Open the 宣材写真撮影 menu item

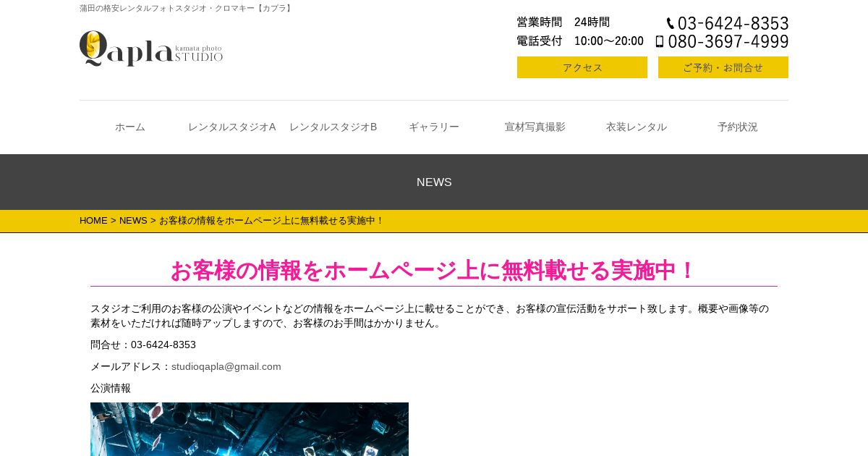click(535, 127)
